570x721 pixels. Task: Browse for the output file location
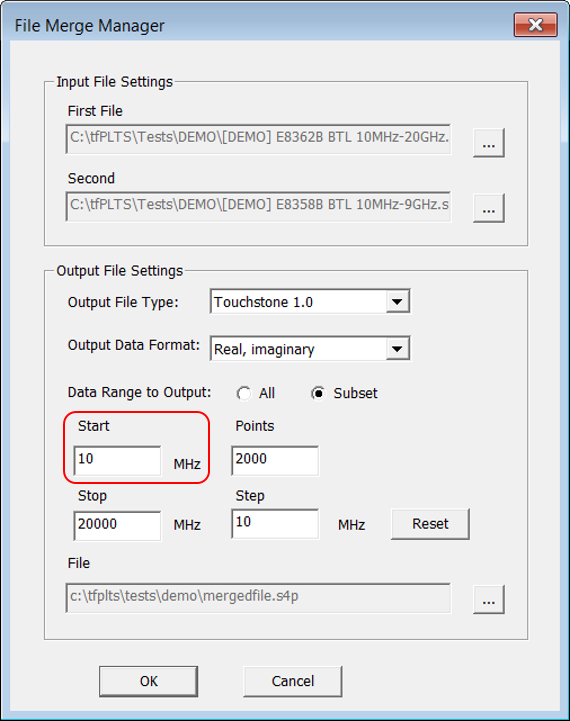pyautogui.click(x=489, y=599)
